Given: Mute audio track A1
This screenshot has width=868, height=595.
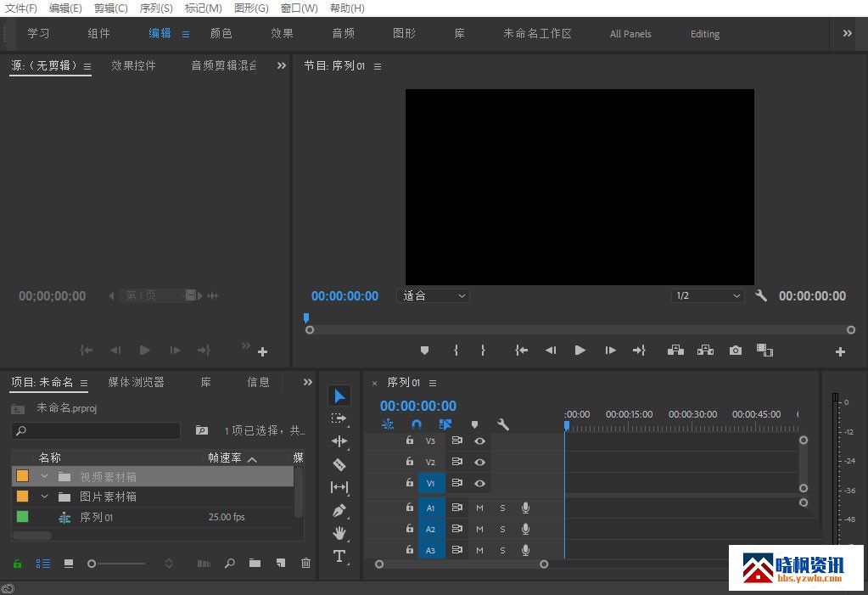Looking at the screenshot, I should [479, 508].
